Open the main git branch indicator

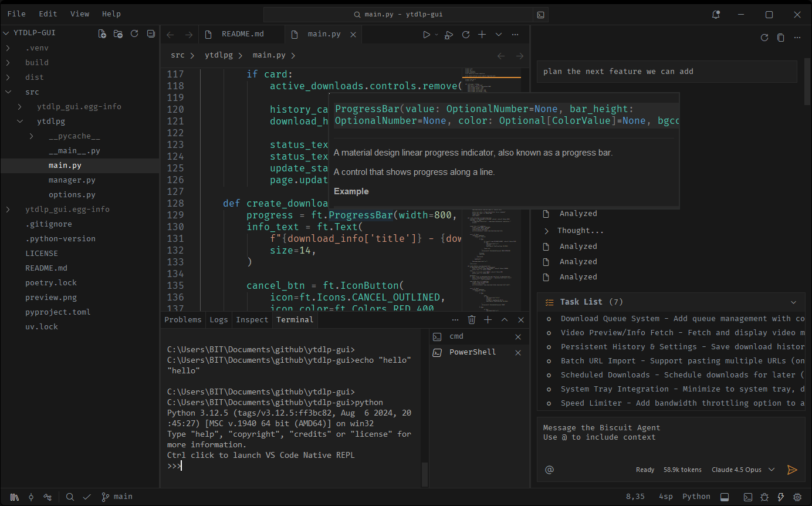click(117, 497)
